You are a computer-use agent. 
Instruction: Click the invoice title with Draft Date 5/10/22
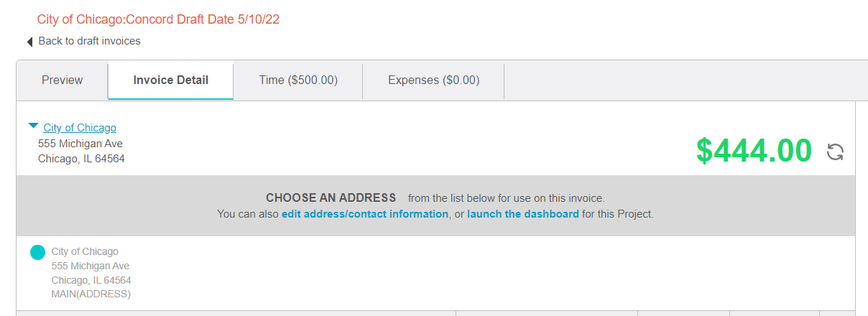158,19
